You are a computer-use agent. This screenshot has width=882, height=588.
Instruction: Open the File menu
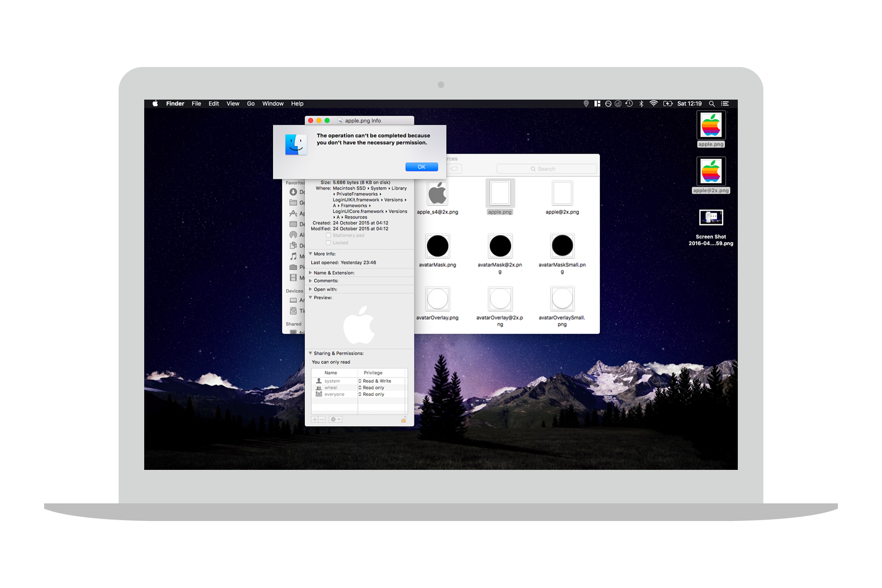click(196, 104)
